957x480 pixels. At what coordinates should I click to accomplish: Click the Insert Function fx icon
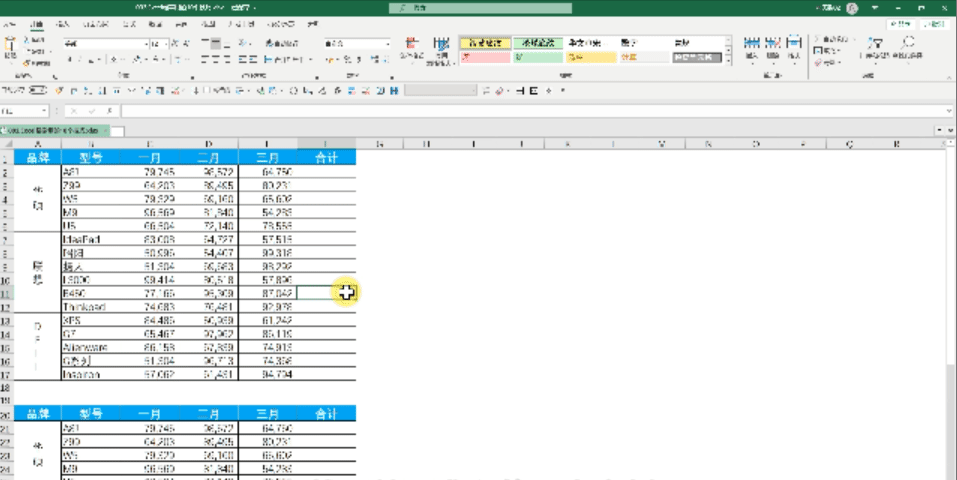click(x=109, y=111)
